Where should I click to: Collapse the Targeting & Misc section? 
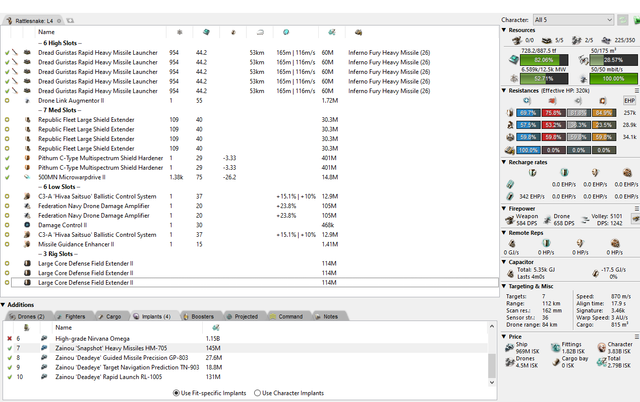coord(504,286)
